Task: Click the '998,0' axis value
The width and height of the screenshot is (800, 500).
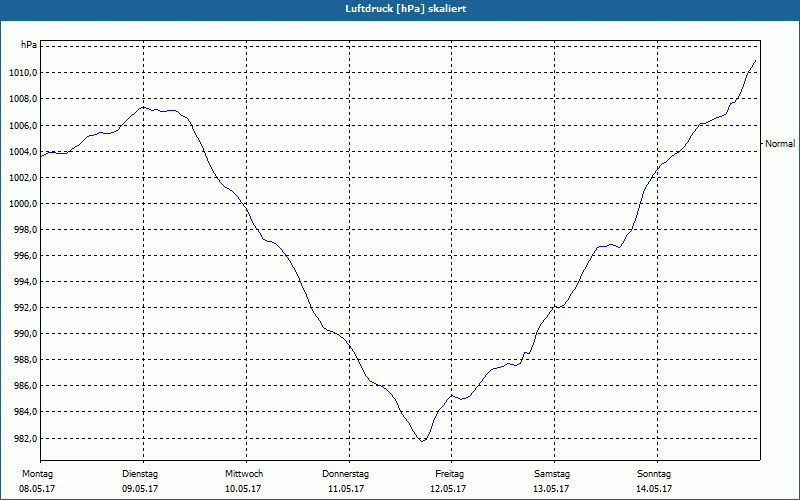Action: [x=25, y=230]
